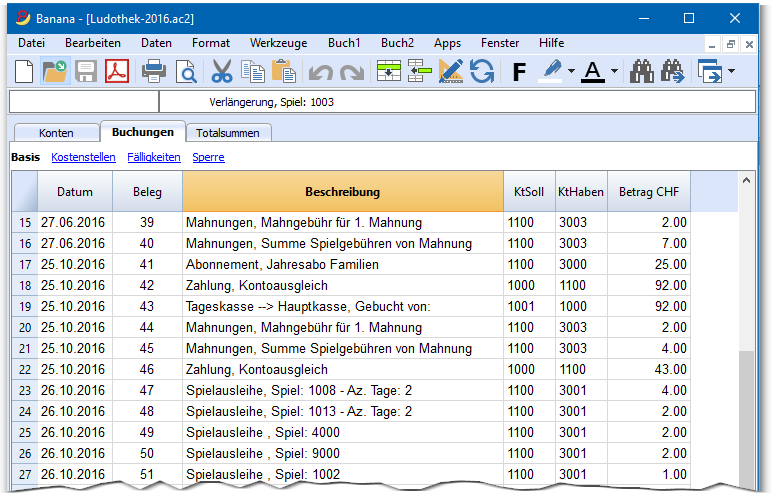Open the Kostenstellen view link
The height and width of the screenshot is (502, 771).
(84, 157)
